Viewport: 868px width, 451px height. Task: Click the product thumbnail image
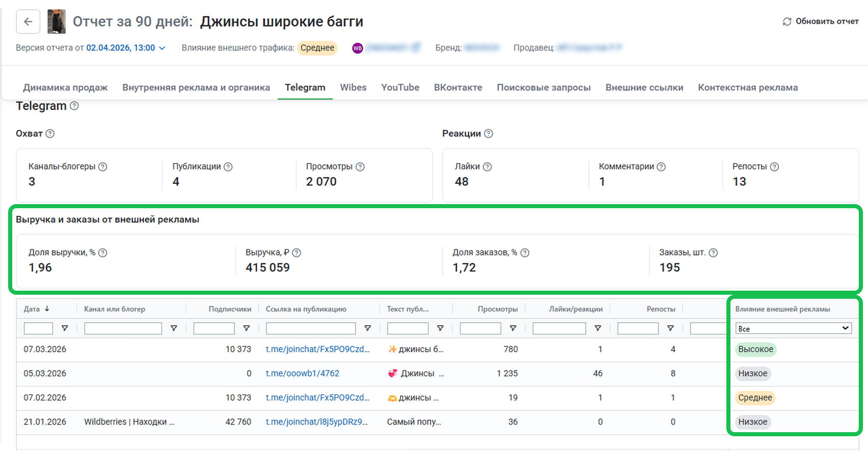coord(57,21)
